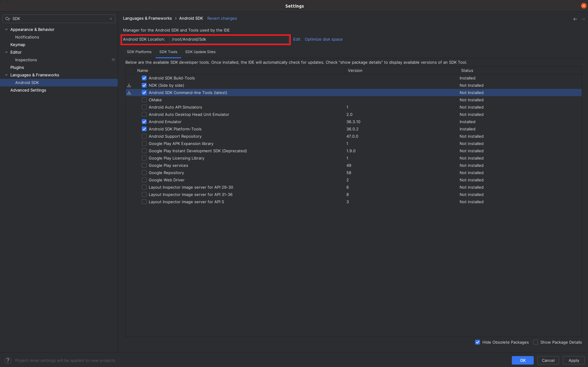The height and width of the screenshot is (367, 588).
Task: Close the Settings dialog window
Action: [583, 6]
